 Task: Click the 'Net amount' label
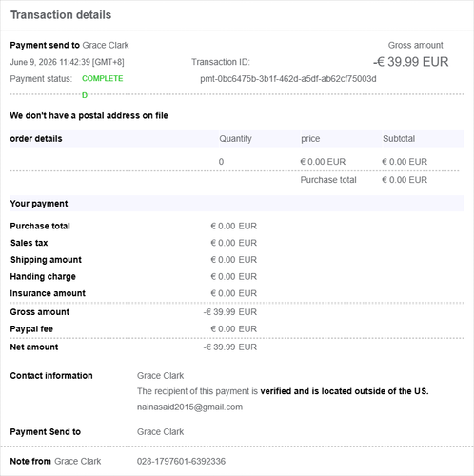click(34, 347)
